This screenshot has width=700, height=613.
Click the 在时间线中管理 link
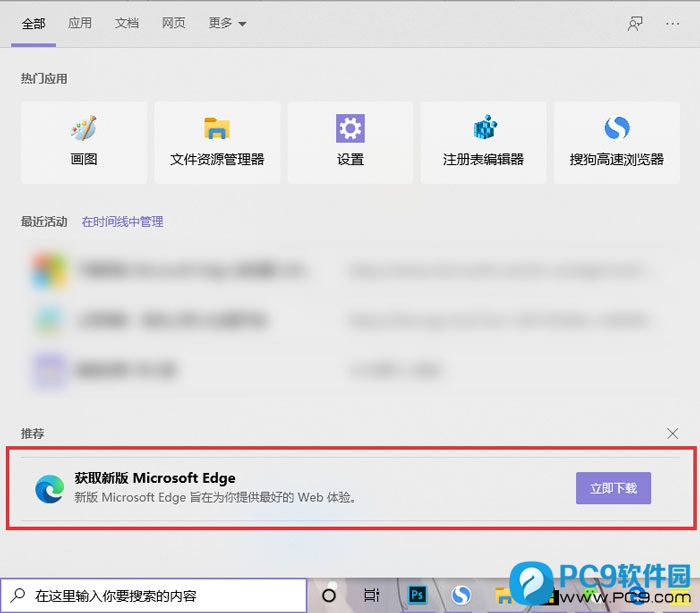(x=122, y=221)
